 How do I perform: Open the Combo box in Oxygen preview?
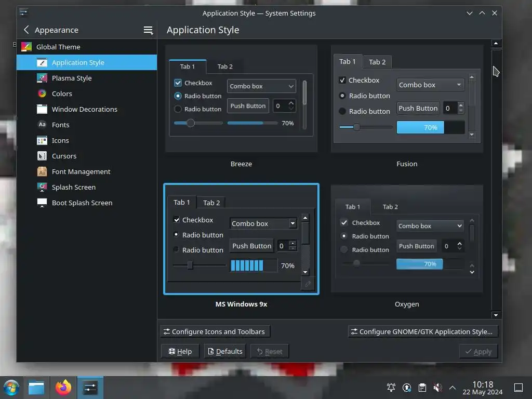click(430, 226)
